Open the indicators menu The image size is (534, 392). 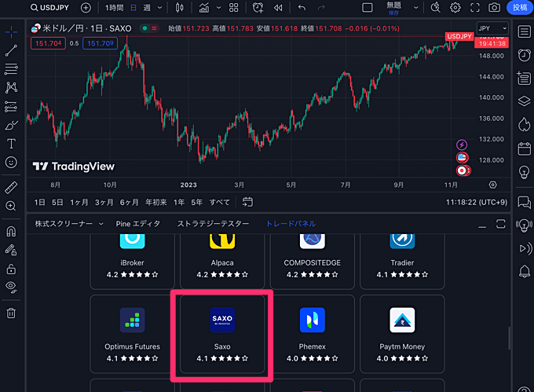click(x=204, y=8)
